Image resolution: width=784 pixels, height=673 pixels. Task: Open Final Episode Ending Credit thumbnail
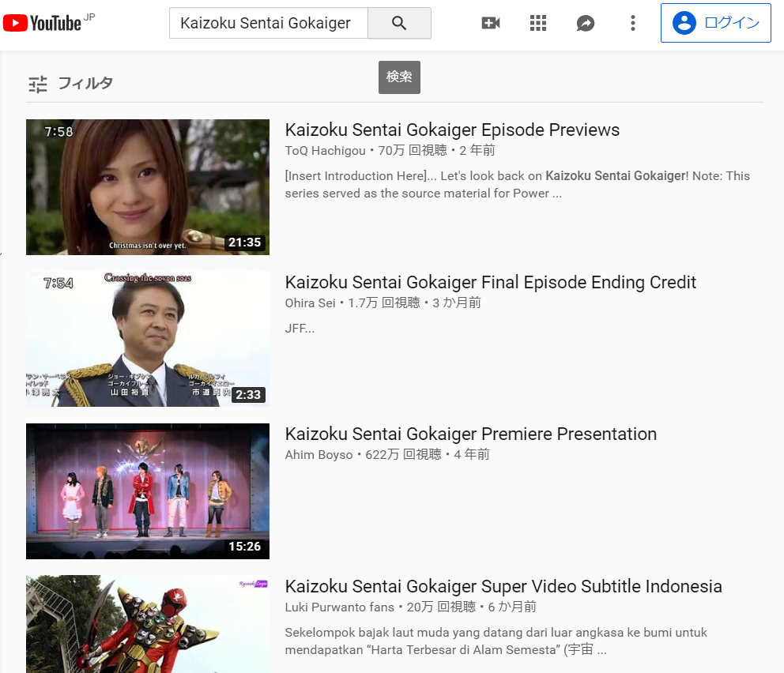[148, 339]
